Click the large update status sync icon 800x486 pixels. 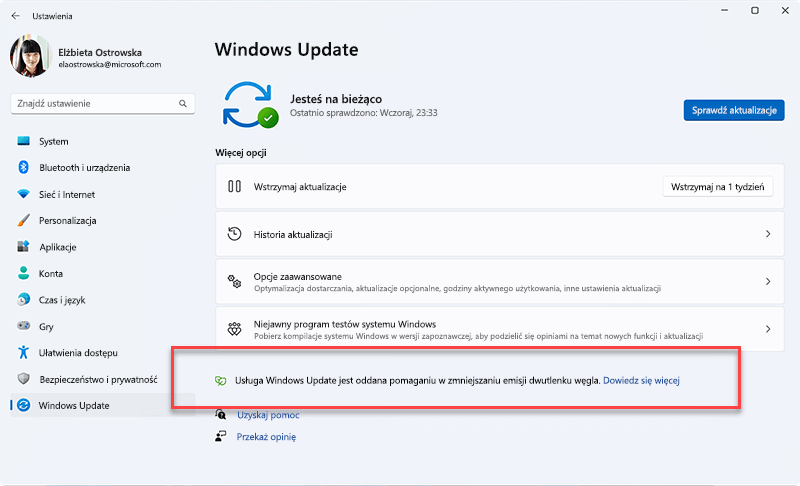(250, 105)
